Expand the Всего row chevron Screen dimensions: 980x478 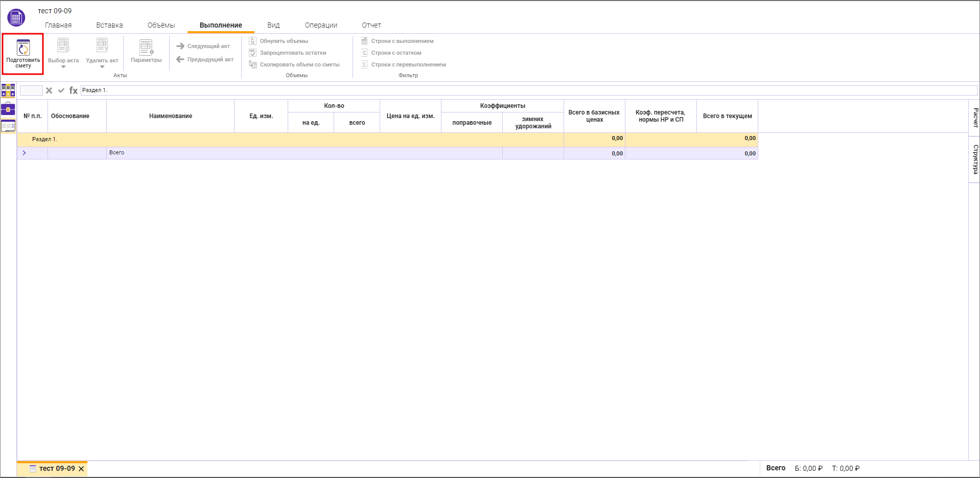coord(24,153)
